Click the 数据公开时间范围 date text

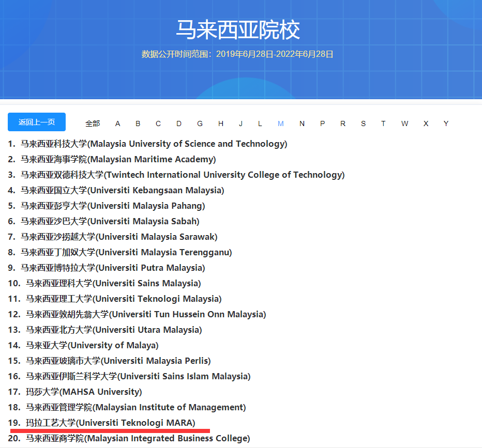tap(237, 54)
